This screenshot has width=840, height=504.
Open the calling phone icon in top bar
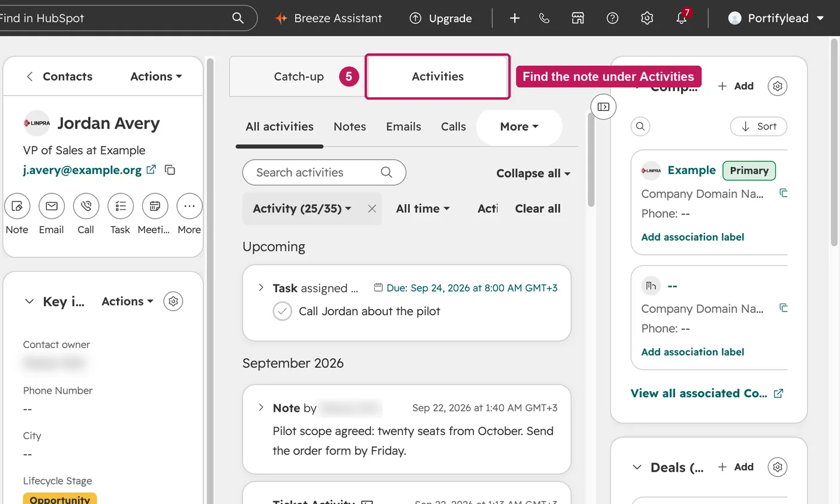pos(544,18)
